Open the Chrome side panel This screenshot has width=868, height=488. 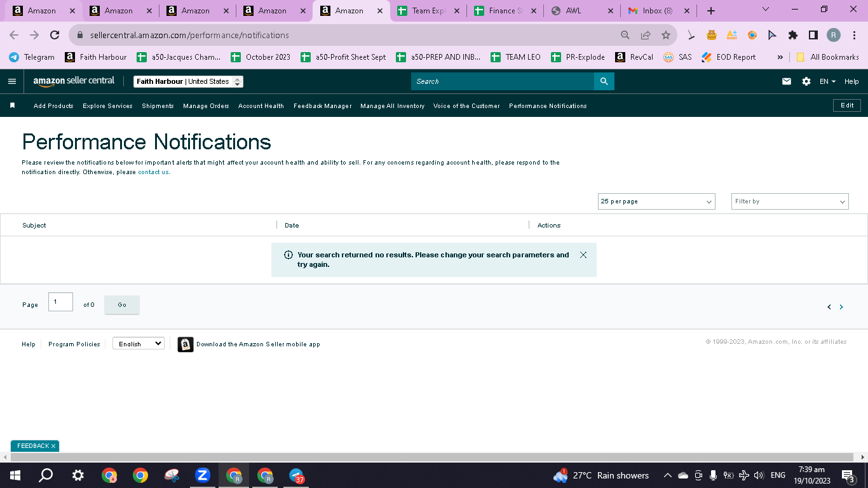pyautogui.click(x=813, y=35)
